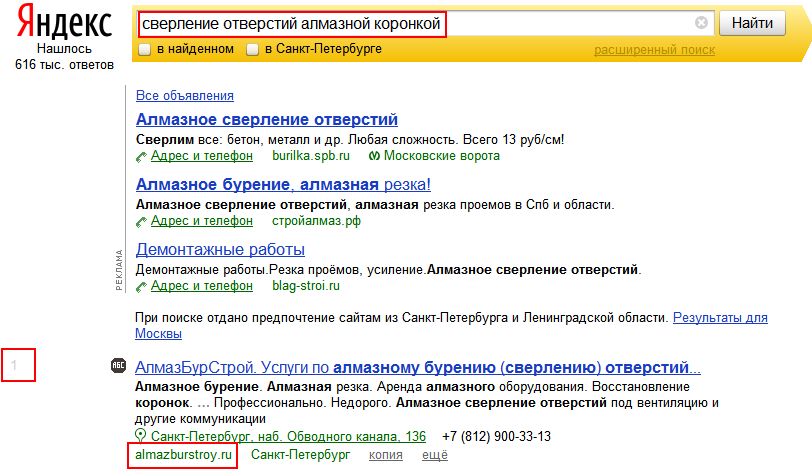The width and height of the screenshot is (812, 476).
Task: Click the burilka.spb.ru domain text
Action: tap(311, 156)
